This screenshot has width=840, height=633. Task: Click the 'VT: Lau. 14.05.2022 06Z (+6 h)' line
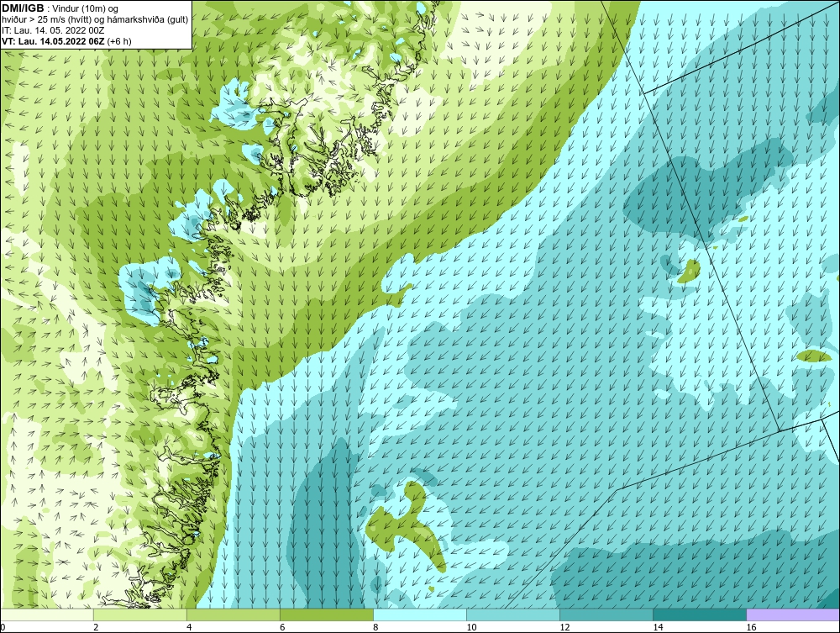(67, 41)
